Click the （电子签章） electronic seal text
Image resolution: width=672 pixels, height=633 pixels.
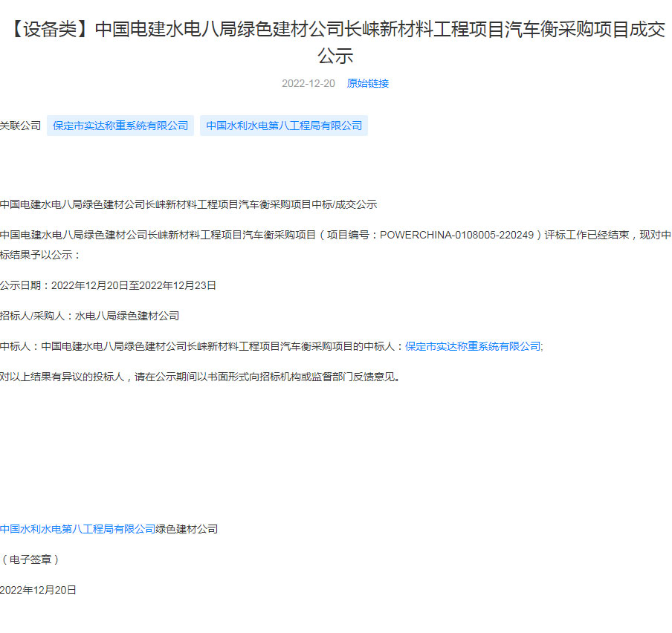tap(30, 559)
